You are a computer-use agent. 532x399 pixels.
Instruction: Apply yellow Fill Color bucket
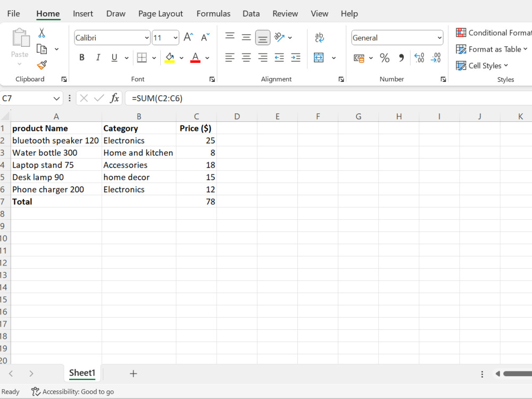tap(170, 57)
